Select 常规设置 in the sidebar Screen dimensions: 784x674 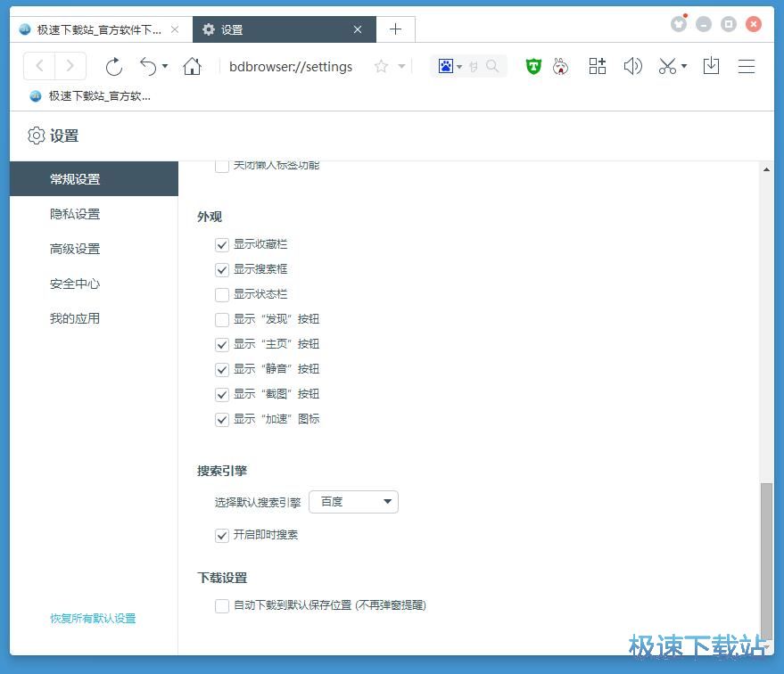pyautogui.click(x=94, y=179)
